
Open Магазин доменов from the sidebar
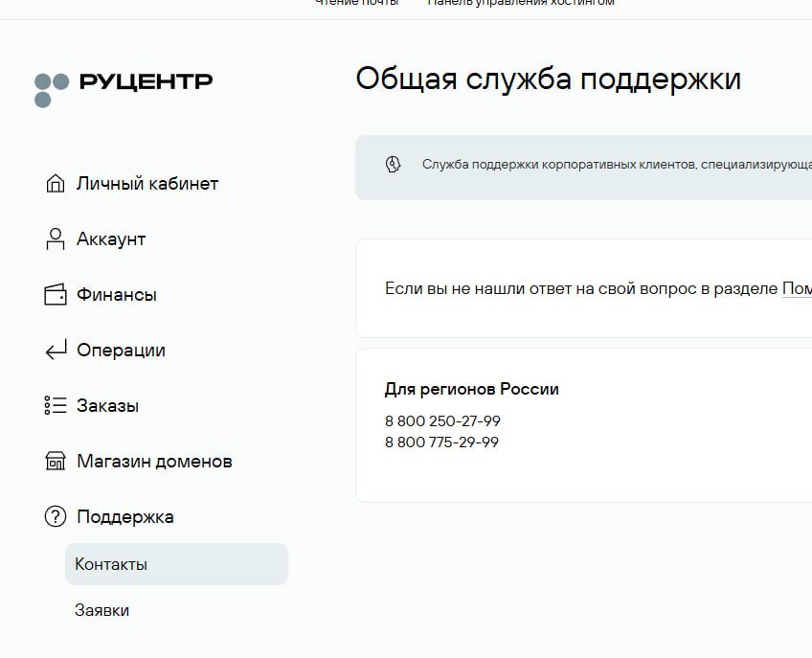[x=154, y=461]
